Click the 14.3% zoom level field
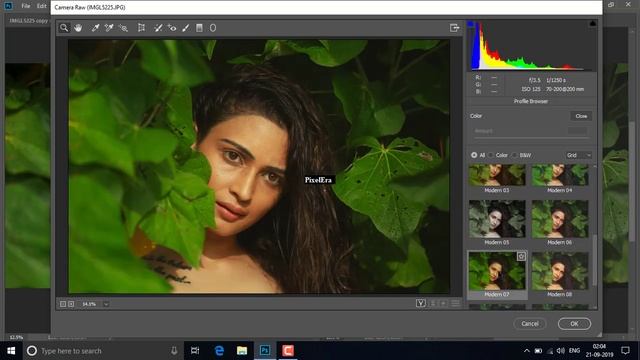The width and height of the screenshot is (640, 360). click(x=90, y=304)
